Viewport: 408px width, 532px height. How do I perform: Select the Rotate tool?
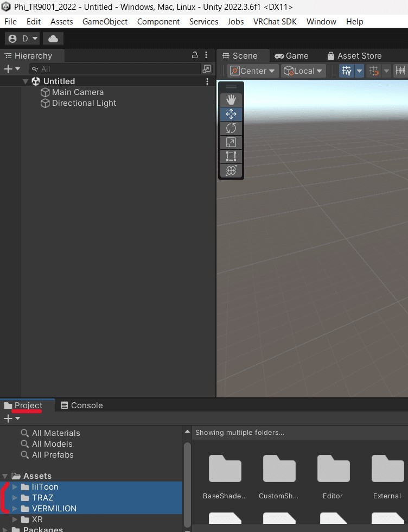tap(231, 128)
